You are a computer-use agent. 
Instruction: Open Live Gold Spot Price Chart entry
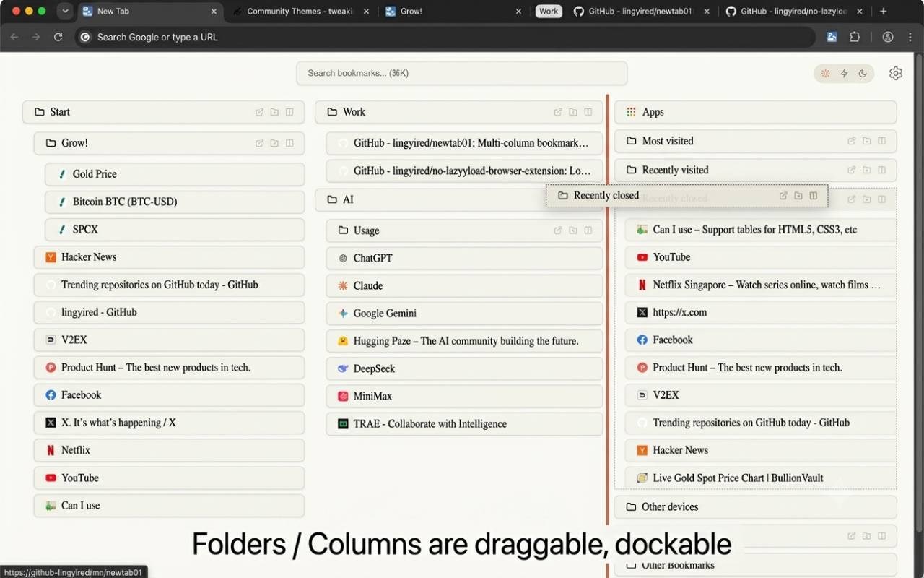point(761,478)
